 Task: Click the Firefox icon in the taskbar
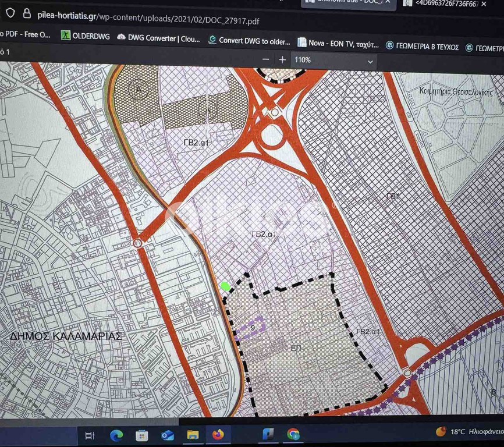(218, 435)
